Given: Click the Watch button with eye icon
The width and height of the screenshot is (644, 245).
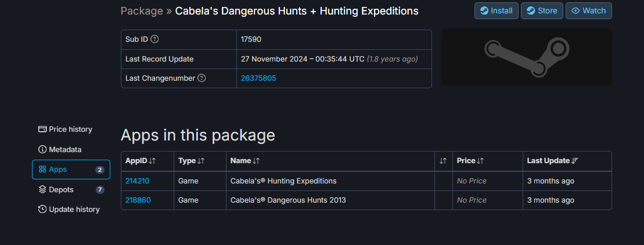Looking at the screenshot, I should pos(589,10).
